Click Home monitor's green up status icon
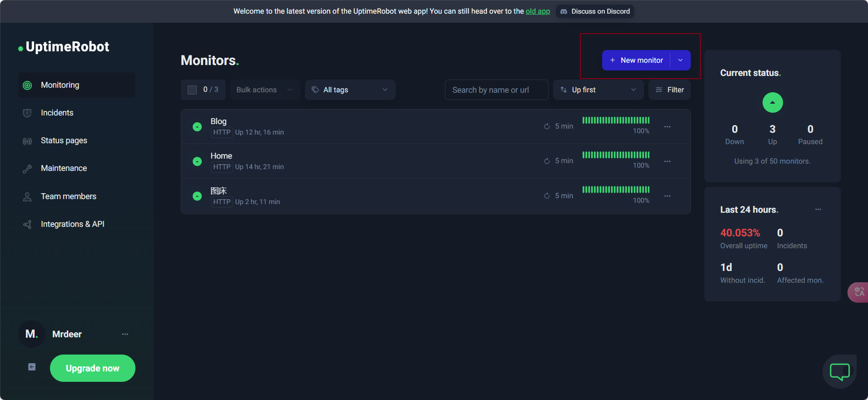This screenshot has width=868, height=400. 197,161
